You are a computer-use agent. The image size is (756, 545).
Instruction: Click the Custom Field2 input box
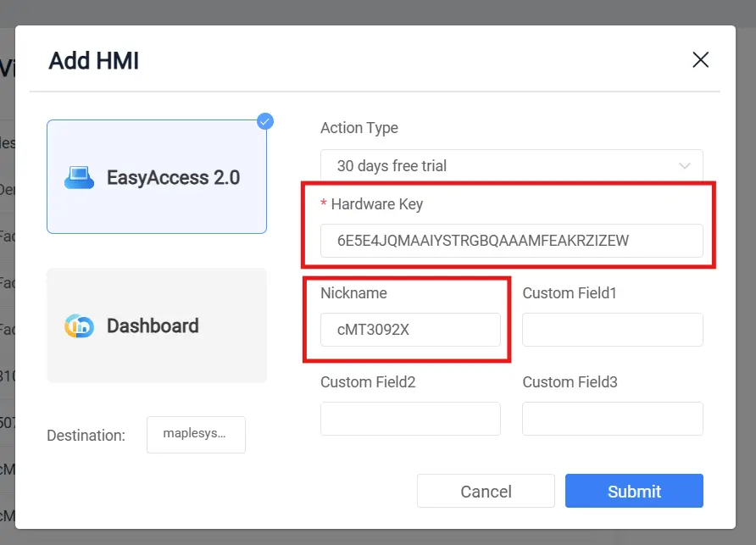[410, 419]
